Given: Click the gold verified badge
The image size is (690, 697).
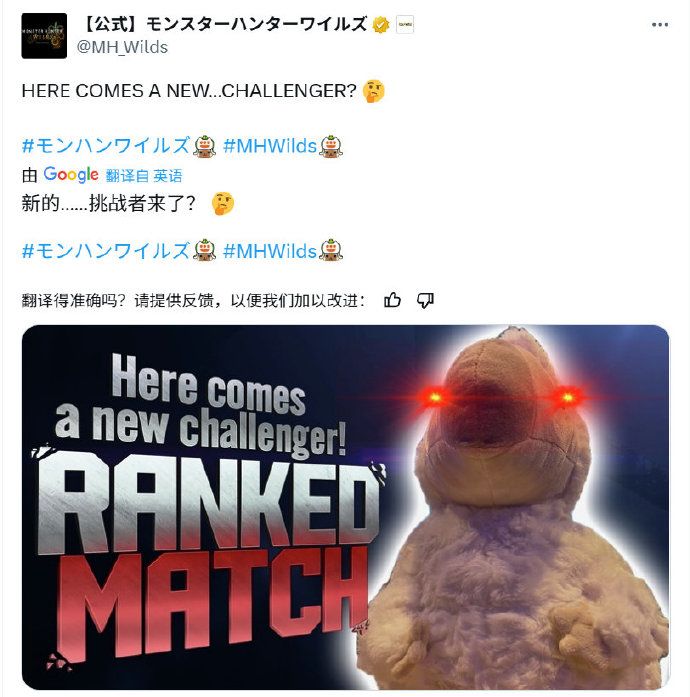Looking at the screenshot, I should tap(381, 24).
